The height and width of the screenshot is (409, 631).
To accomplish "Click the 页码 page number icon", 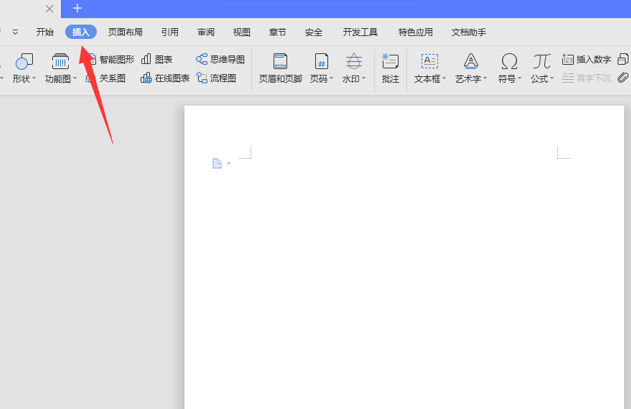I will (x=321, y=62).
